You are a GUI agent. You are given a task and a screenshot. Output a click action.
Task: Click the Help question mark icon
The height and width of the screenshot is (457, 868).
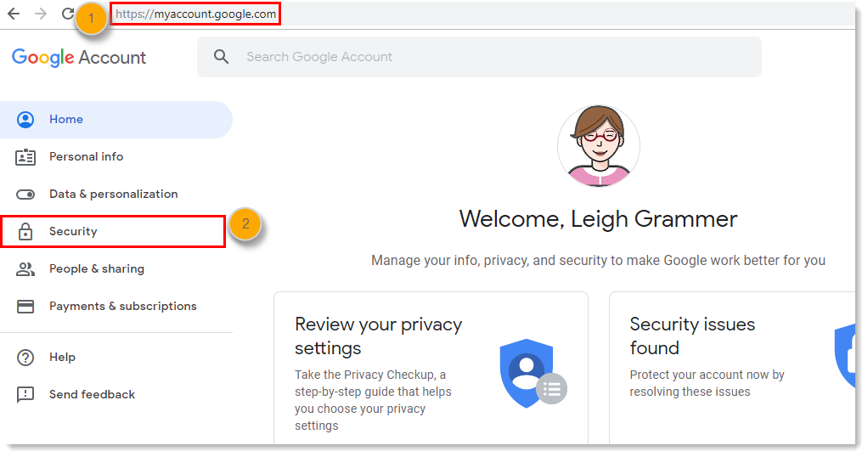[x=25, y=358]
